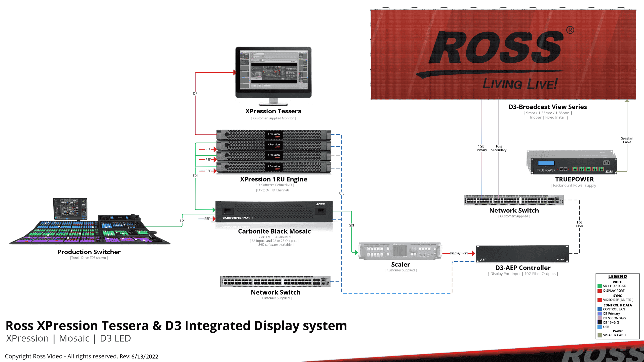The height and width of the screenshot is (362, 644).
Task: Click the 'Production Switcher' label
Action: click(x=89, y=252)
